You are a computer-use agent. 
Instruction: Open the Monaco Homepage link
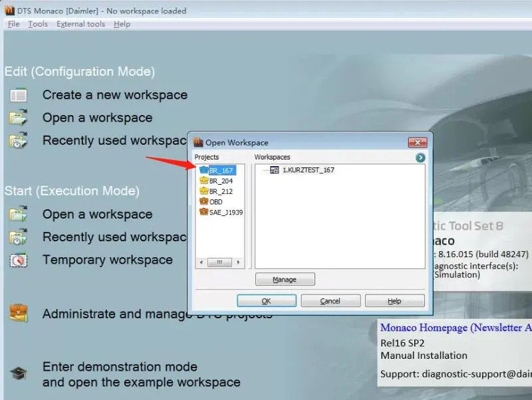tap(456, 328)
